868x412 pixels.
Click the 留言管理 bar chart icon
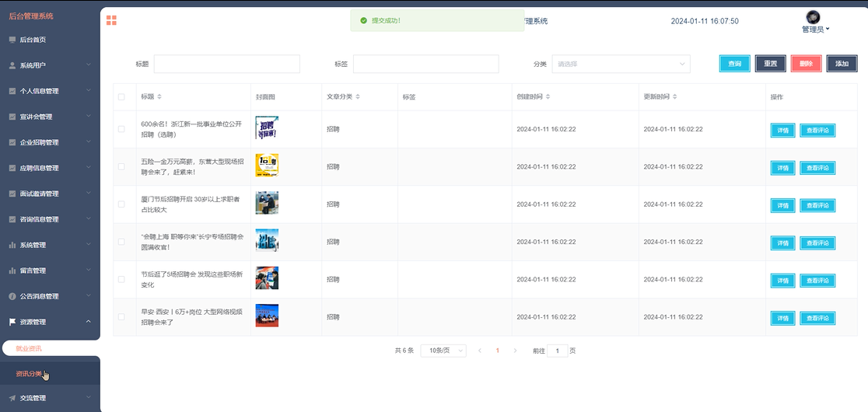(x=12, y=271)
